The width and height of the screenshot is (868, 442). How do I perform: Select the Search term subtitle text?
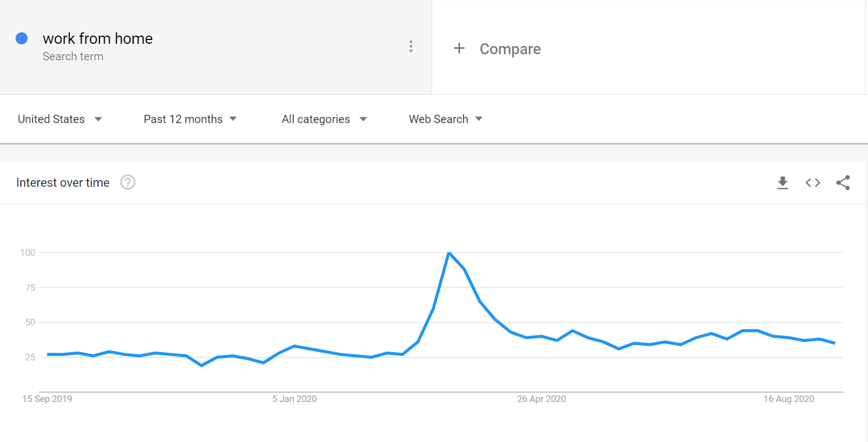click(x=73, y=56)
